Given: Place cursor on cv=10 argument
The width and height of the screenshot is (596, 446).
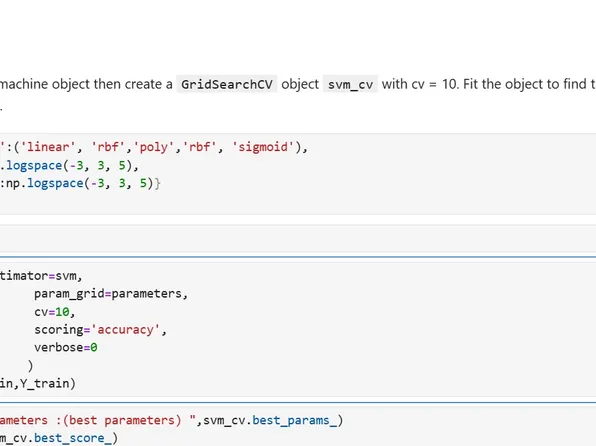Looking at the screenshot, I should coord(55,312).
